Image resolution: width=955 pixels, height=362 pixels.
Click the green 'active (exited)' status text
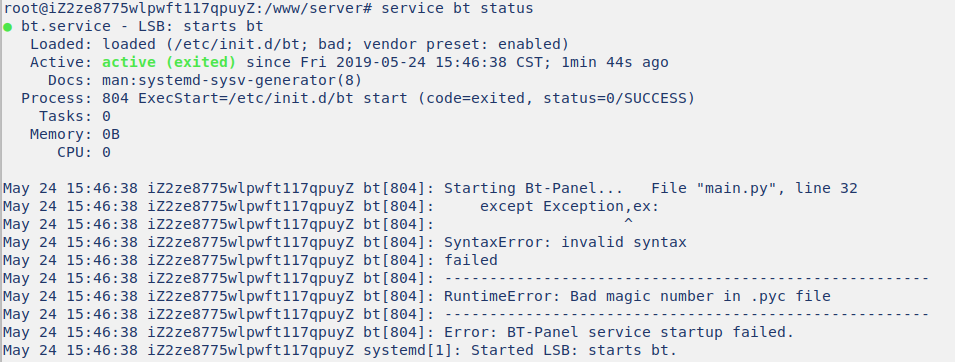pos(169,62)
